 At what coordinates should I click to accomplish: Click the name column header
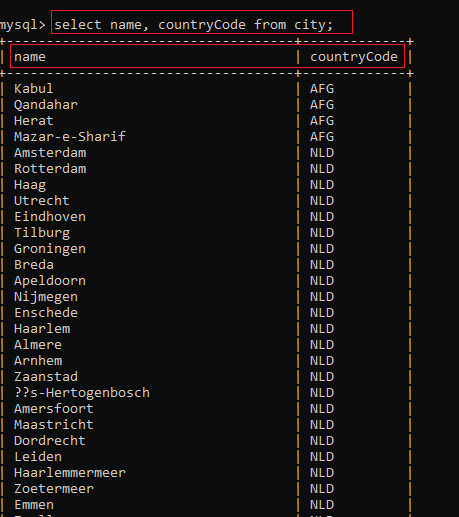tap(30, 57)
